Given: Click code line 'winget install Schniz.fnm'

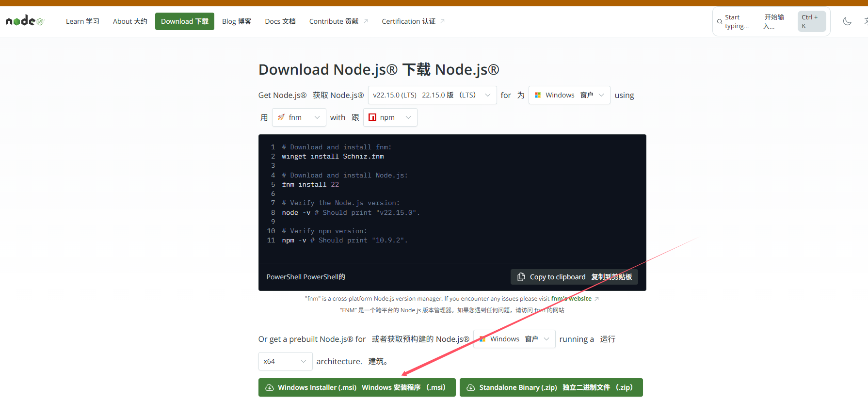Looking at the screenshot, I should (x=333, y=156).
